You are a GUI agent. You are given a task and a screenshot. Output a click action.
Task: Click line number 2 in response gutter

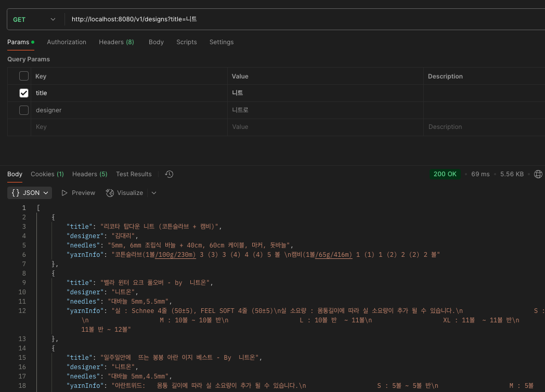coord(24,217)
